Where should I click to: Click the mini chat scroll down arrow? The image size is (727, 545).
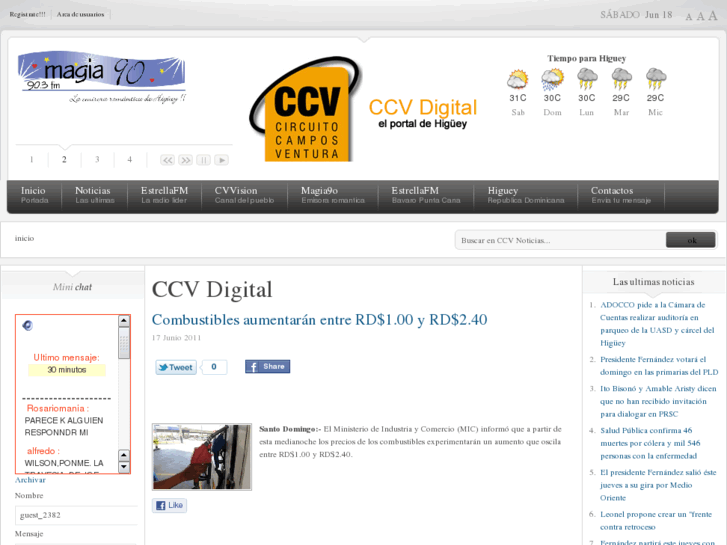click(124, 467)
